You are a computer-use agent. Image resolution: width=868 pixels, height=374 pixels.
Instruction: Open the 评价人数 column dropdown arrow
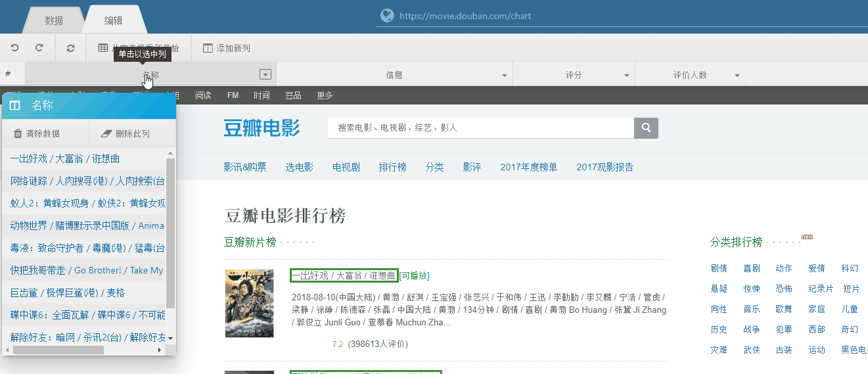click(737, 76)
